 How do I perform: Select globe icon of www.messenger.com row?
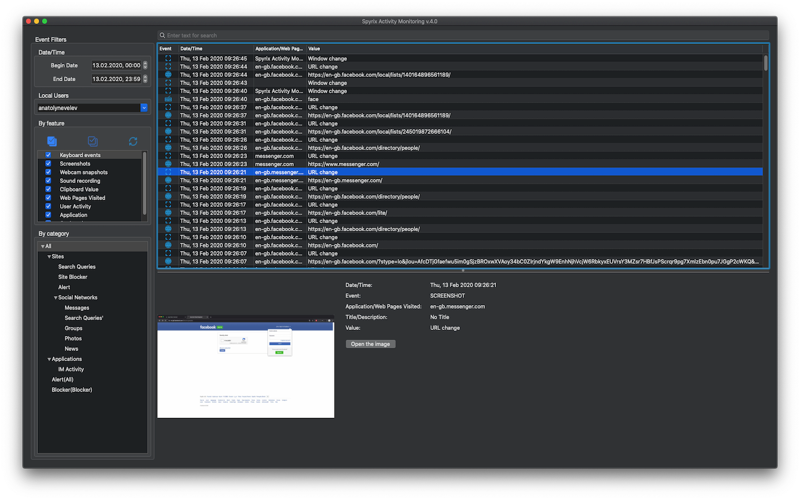coord(168,164)
